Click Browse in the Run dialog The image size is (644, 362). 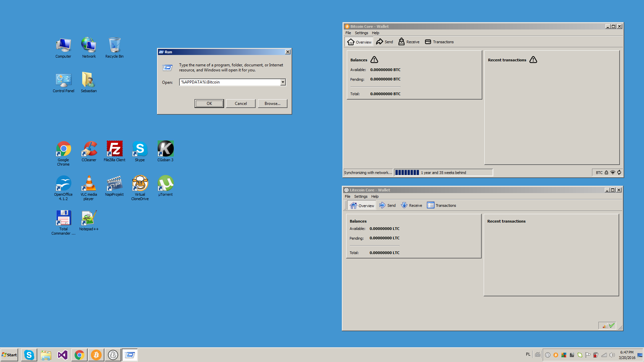pyautogui.click(x=271, y=103)
